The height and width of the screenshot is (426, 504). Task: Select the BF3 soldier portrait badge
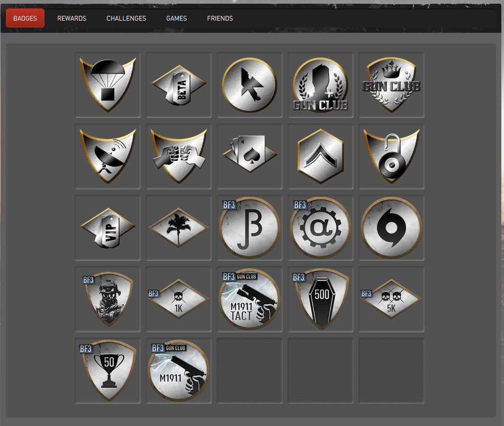tap(107, 299)
